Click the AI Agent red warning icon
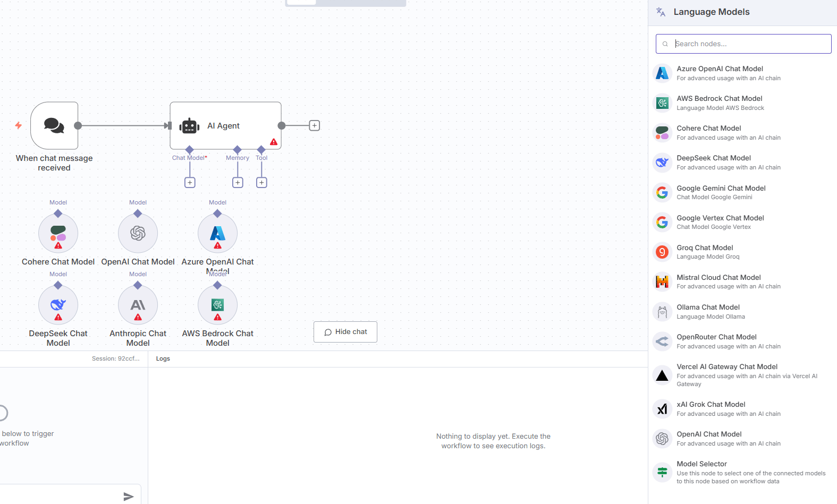 click(274, 142)
